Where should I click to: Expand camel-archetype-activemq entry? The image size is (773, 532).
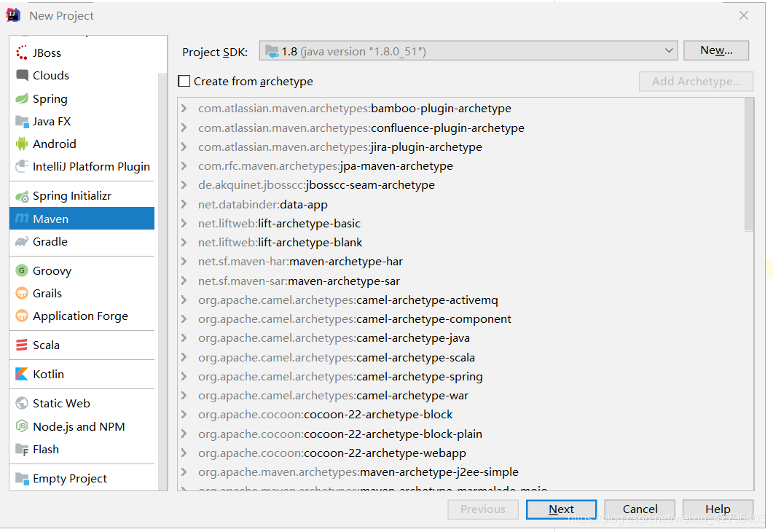click(184, 300)
